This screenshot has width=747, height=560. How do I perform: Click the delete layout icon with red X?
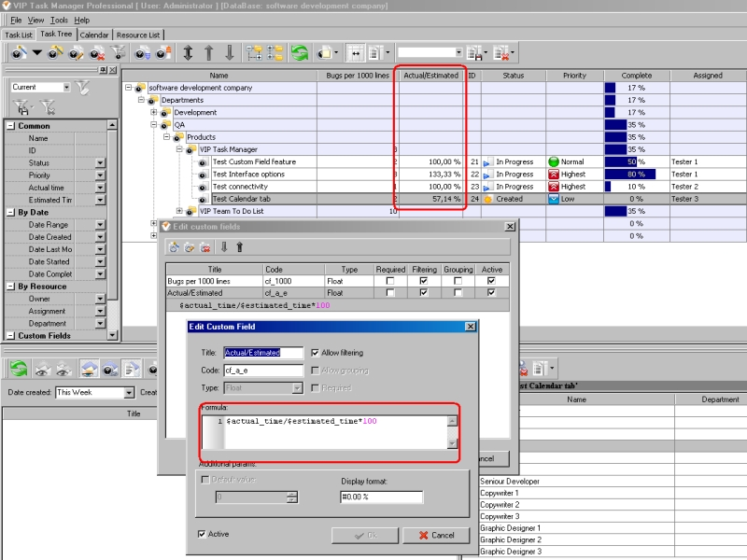501,53
